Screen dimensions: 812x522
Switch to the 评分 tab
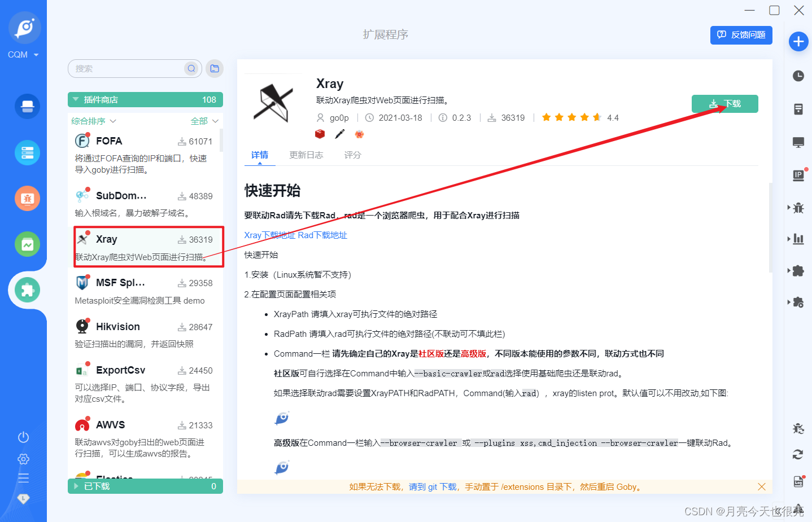pos(353,155)
